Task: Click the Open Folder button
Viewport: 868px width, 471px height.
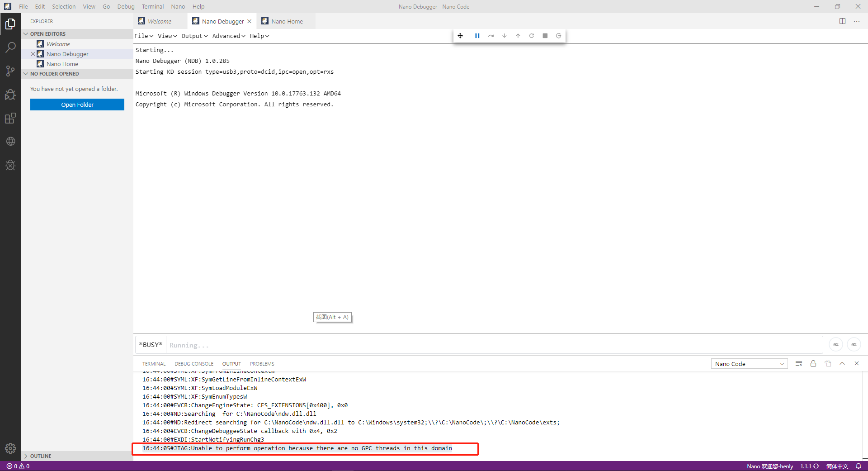Action: (x=77, y=105)
